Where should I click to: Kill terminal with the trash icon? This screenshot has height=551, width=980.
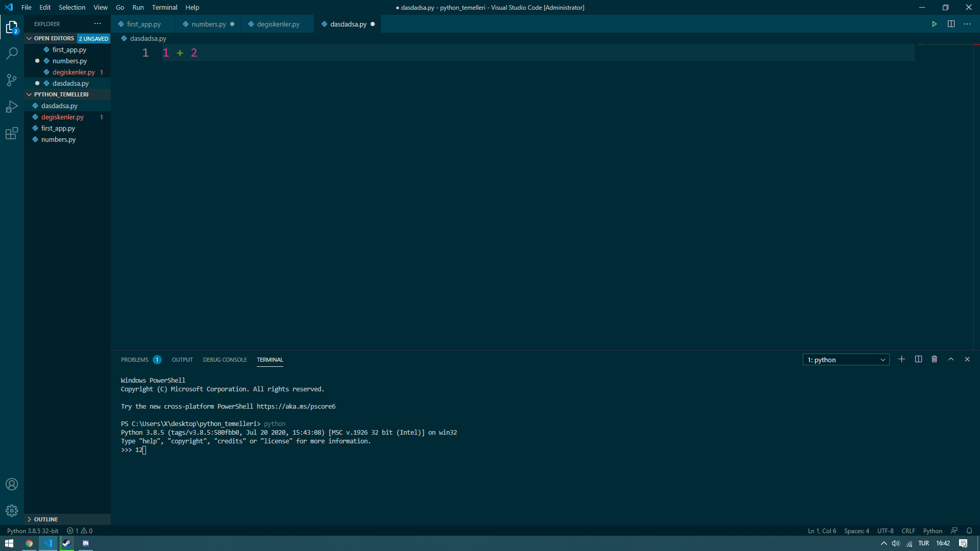(934, 359)
